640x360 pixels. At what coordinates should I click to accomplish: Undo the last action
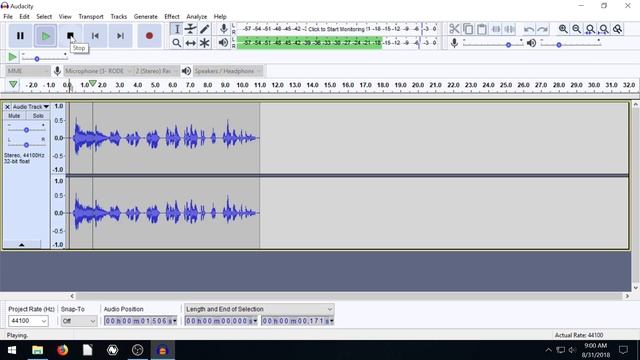click(x=529, y=29)
